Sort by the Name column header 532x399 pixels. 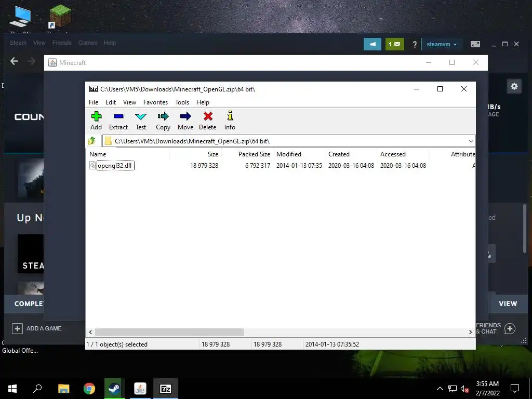(x=129, y=154)
